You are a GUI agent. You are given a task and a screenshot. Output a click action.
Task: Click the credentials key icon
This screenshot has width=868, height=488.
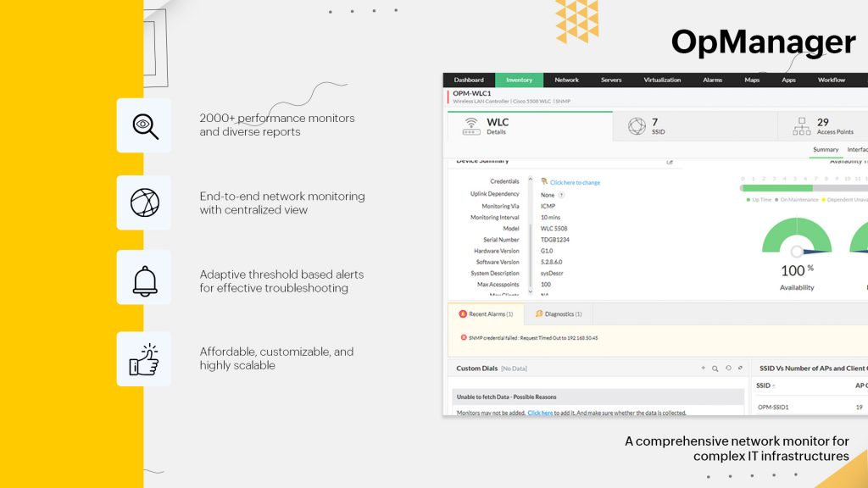point(544,181)
